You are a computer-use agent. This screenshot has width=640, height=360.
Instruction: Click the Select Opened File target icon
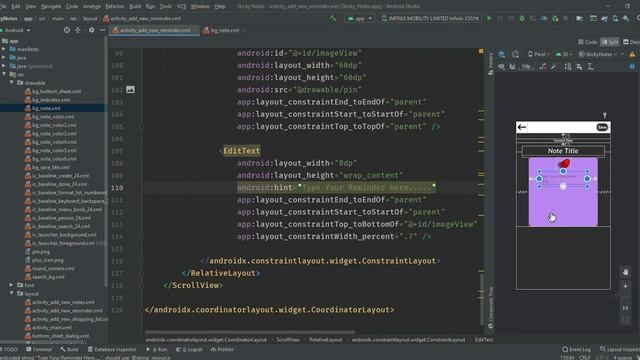pyautogui.click(x=67, y=30)
